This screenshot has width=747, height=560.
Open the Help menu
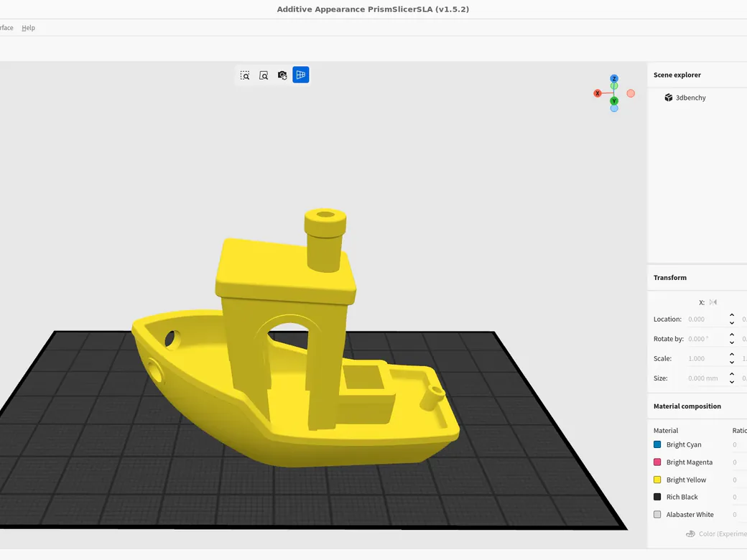click(x=28, y=27)
